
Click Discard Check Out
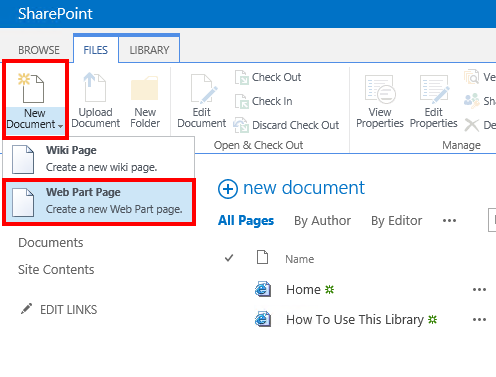click(x=286, y=125)
